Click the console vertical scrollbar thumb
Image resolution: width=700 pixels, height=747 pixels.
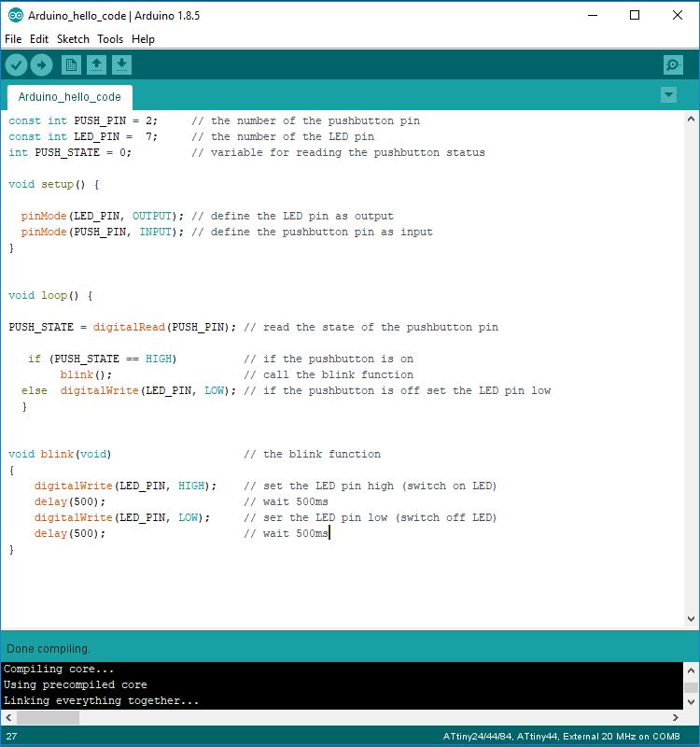[x=691, y=687]
